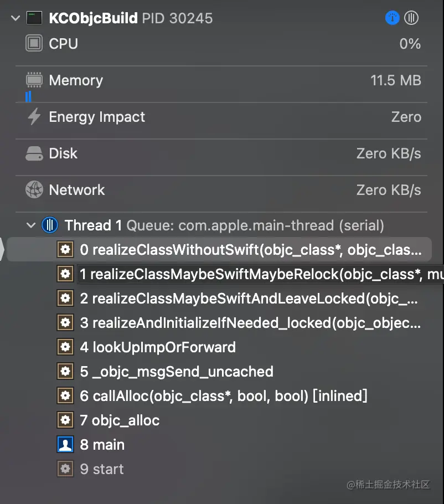The width and height of the screenshot is (444, 504).
Task: Open the Memory gauge icon
Action: [x=34, y=80]
